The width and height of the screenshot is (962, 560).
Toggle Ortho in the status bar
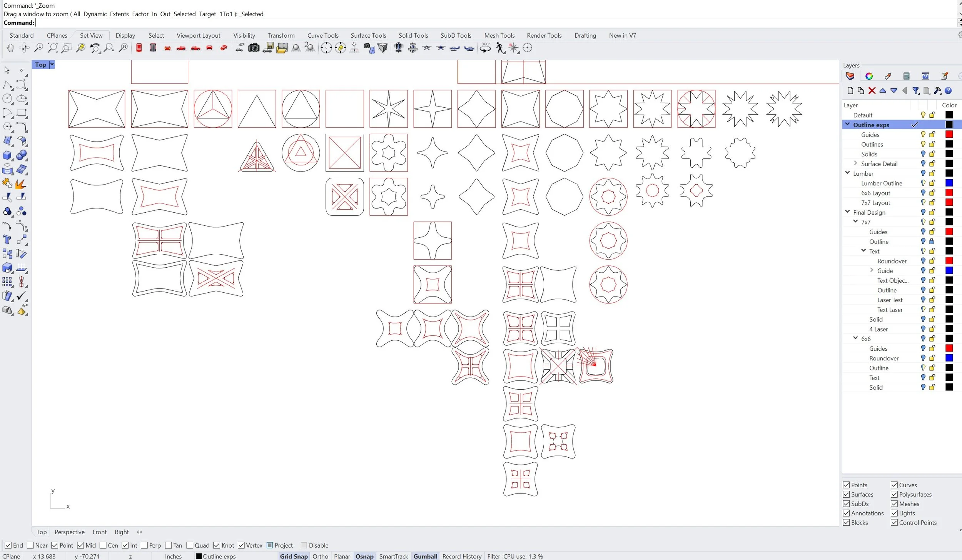[320, 556]
